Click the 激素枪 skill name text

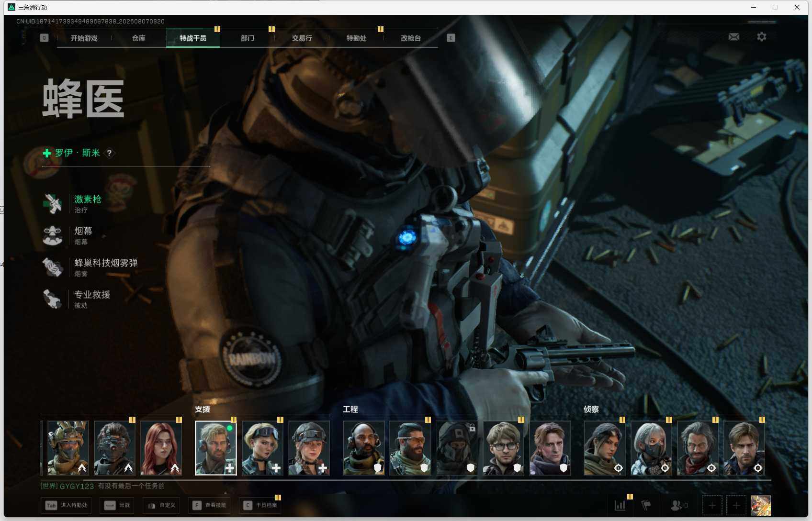tap(88, 199)
